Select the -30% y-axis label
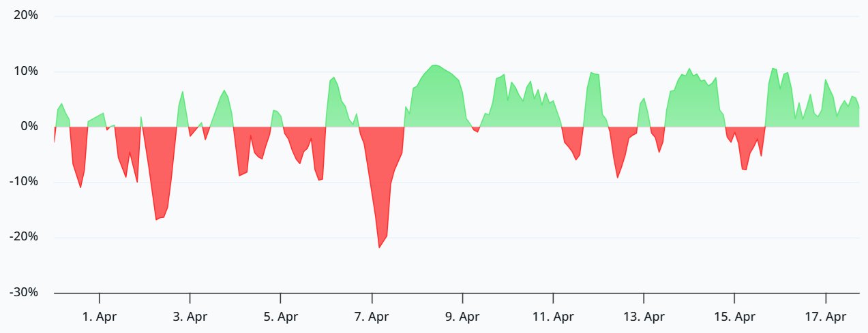This screenshot has width=868, height=333. 23,293
